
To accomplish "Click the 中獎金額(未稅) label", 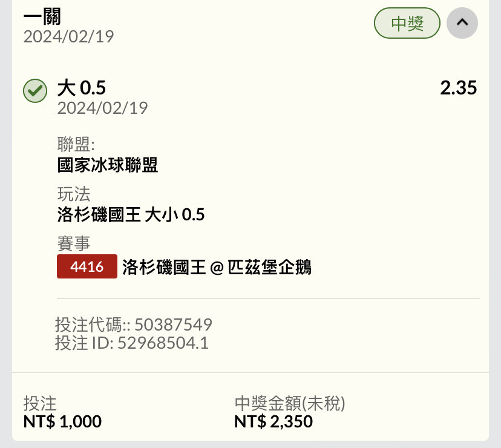I will click(290, 403).
